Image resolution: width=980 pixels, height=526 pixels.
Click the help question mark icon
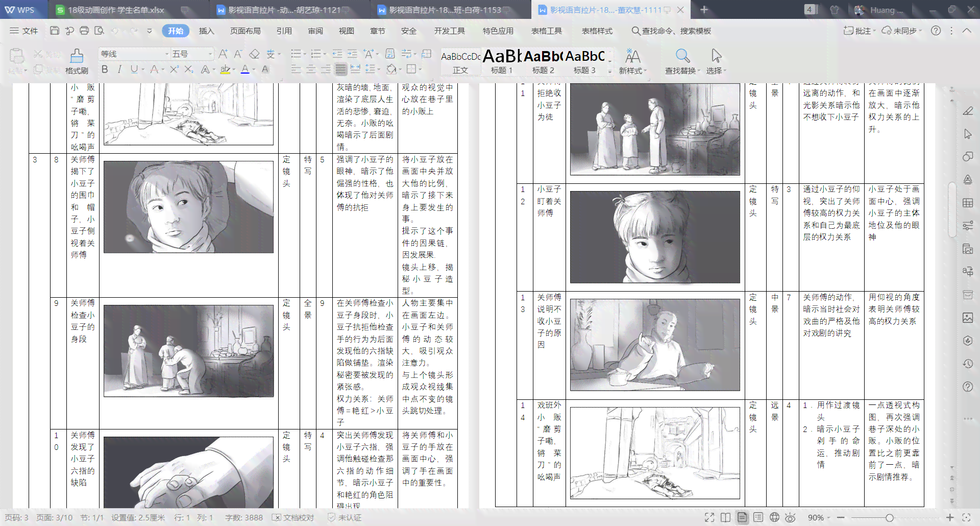[936, 31]
